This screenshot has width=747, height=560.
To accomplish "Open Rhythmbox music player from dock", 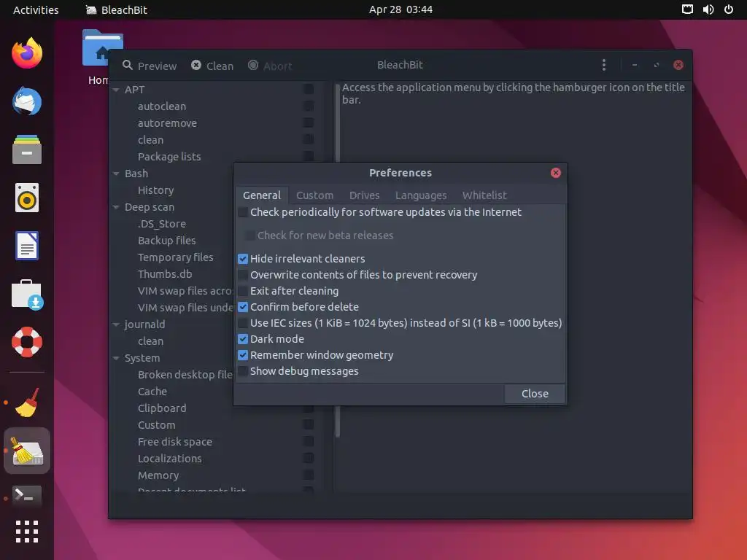I will (27, 198).
